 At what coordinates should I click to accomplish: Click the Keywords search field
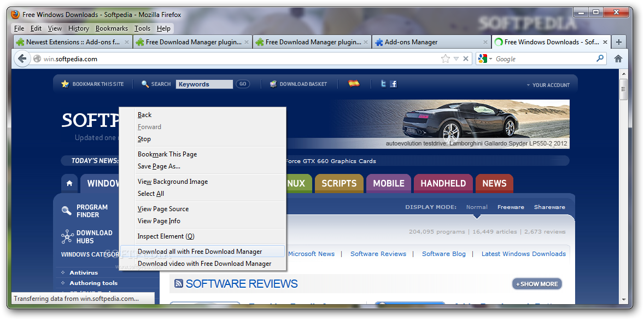(204, 84)
